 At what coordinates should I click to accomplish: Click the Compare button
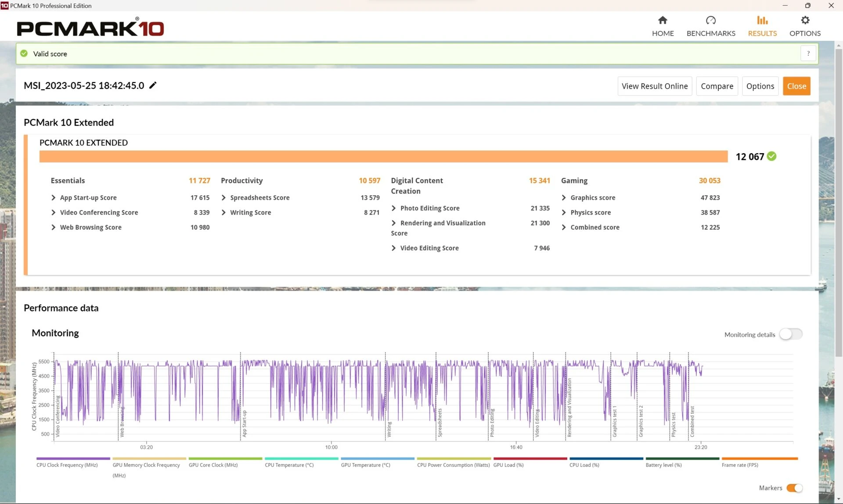[x=717, y=86]
